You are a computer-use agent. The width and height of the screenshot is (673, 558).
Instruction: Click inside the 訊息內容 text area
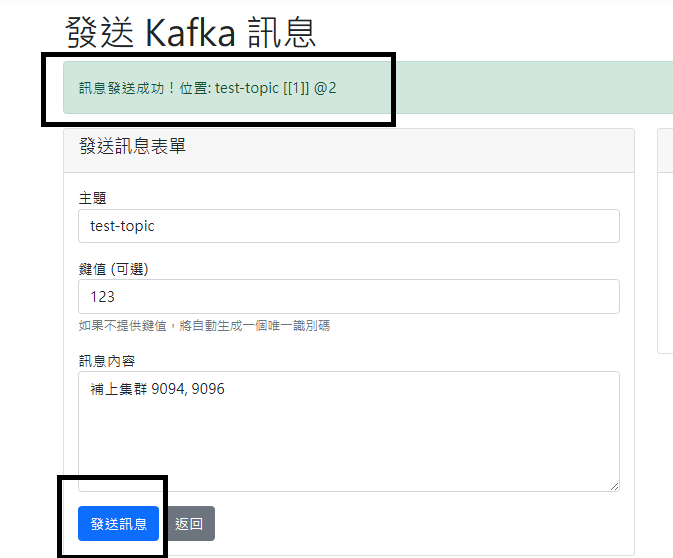tap(349, 431)
